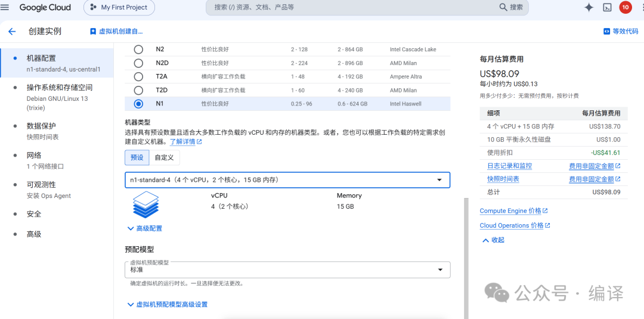Image resolution: width=644 pixels, height=319 pixels.
Task: Click the main form vertical scrollbar
Action: tap(466, 259)
